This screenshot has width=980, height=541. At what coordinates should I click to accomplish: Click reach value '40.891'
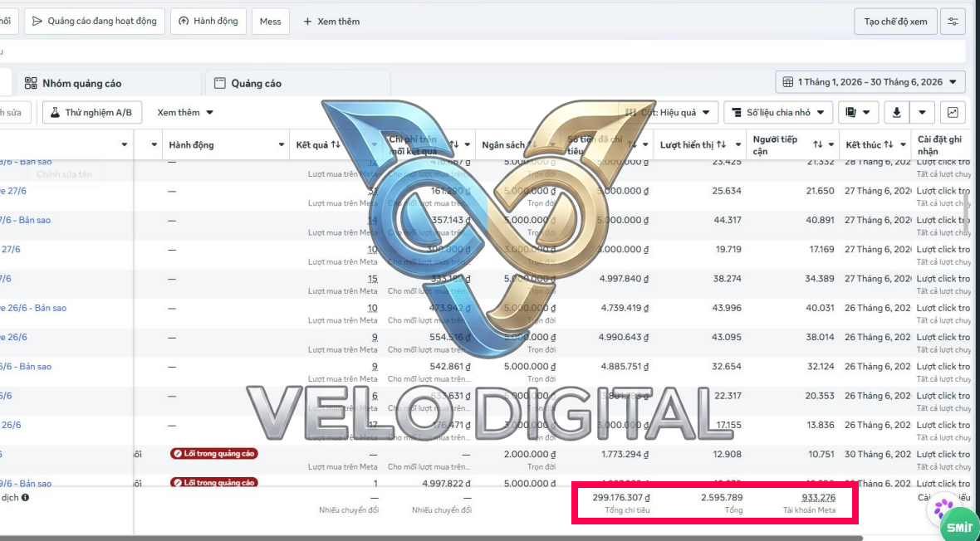pos(820,221)
